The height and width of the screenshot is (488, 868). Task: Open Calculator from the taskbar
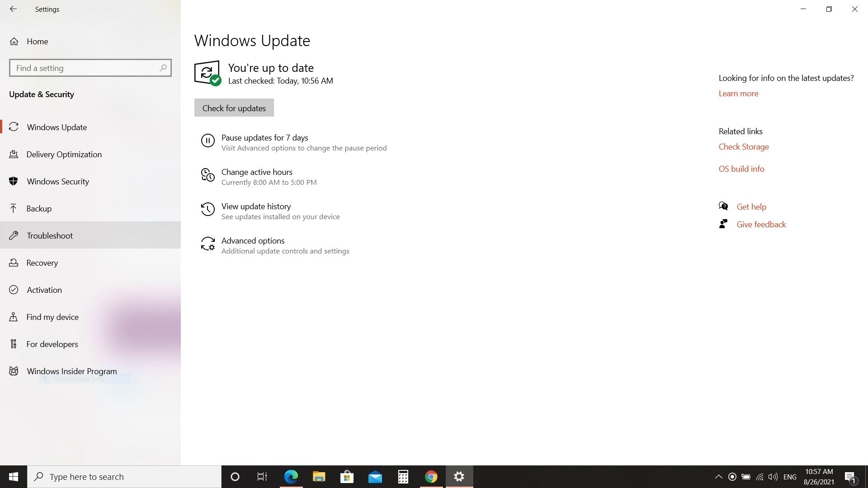coord(403,477)
